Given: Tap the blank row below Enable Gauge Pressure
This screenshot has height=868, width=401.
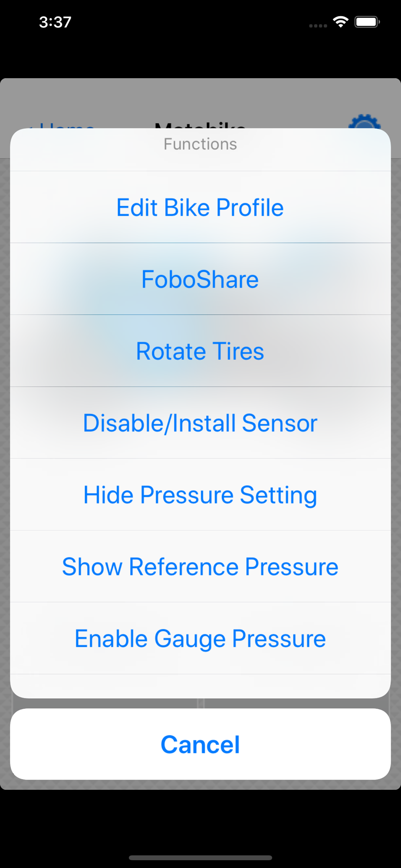Looking at the screenshot, I should [200, 686].
